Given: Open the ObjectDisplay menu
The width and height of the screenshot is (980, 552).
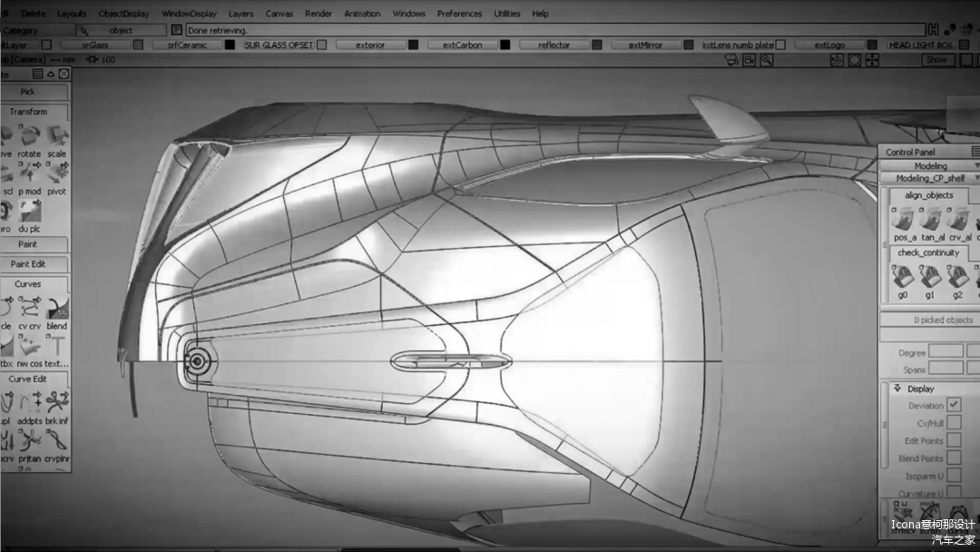Looking at the screenshot, I should [123, 14].
